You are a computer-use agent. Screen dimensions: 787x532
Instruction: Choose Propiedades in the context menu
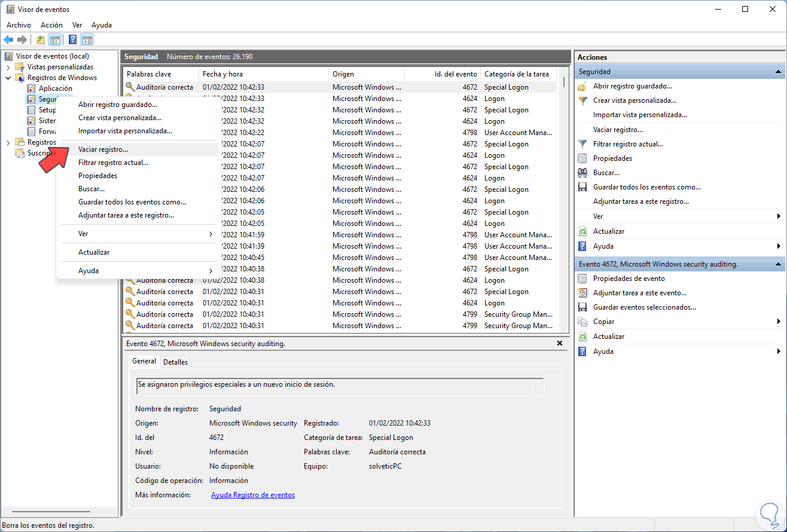tap(139, 176)
